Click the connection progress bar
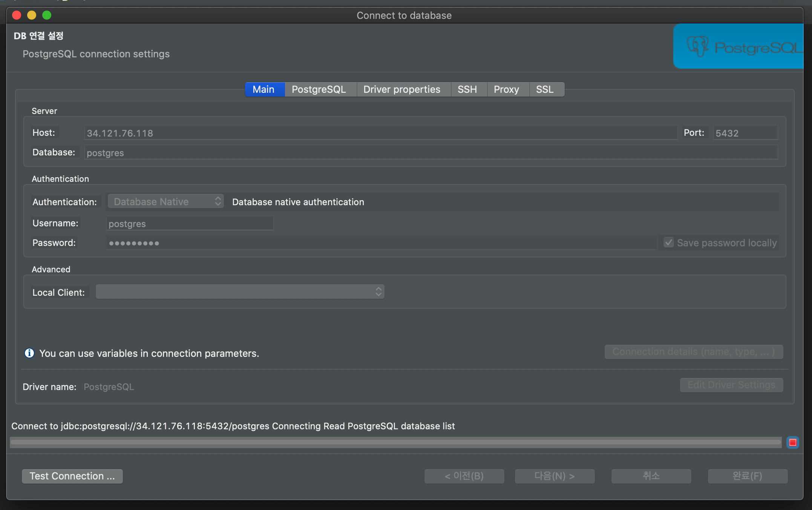 coord(396,442)
